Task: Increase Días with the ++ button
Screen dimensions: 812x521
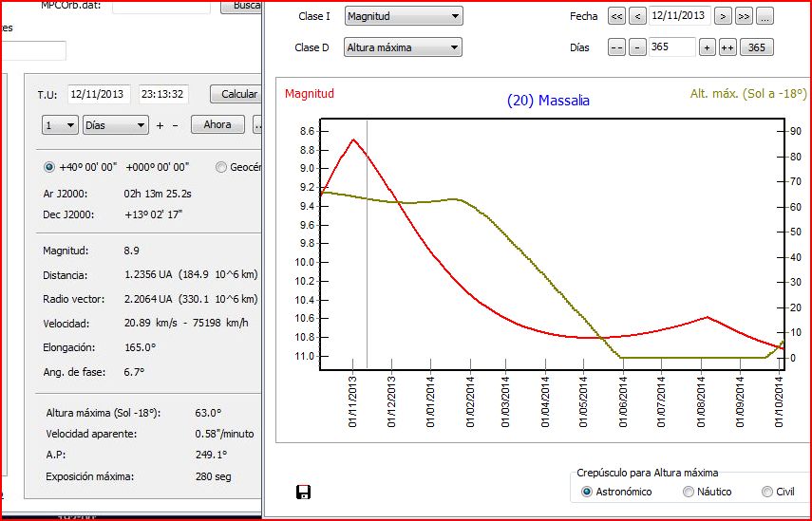Action: 727,47
